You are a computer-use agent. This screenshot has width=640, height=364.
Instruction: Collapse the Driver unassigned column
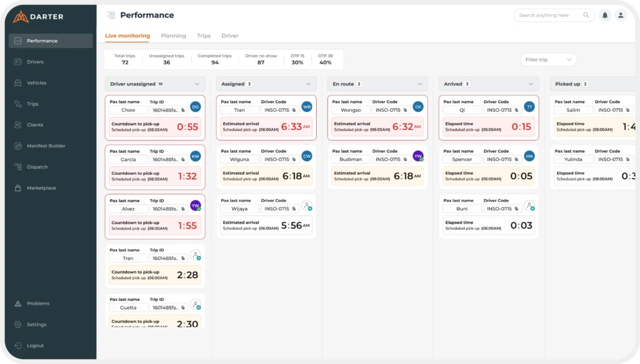click(197, 84)
